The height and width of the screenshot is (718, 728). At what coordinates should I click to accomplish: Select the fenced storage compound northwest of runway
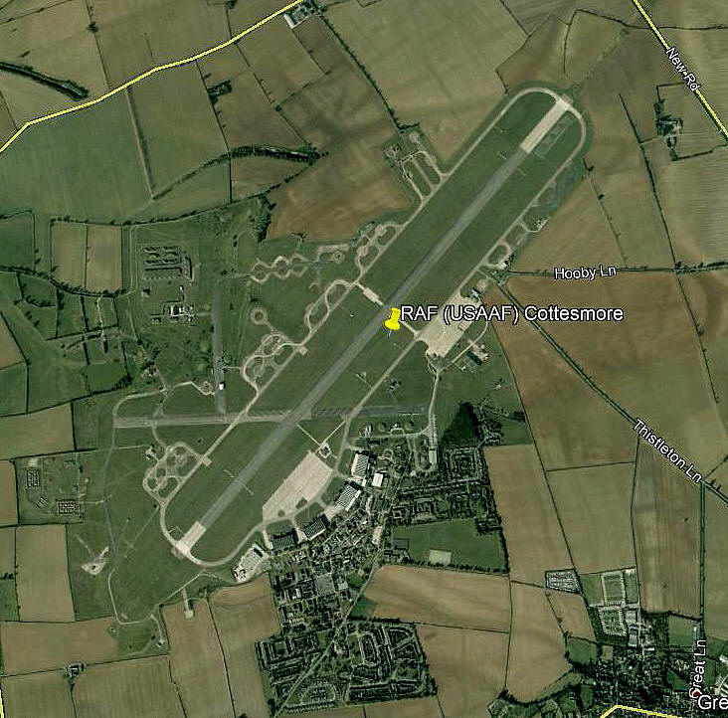point(166,263)
